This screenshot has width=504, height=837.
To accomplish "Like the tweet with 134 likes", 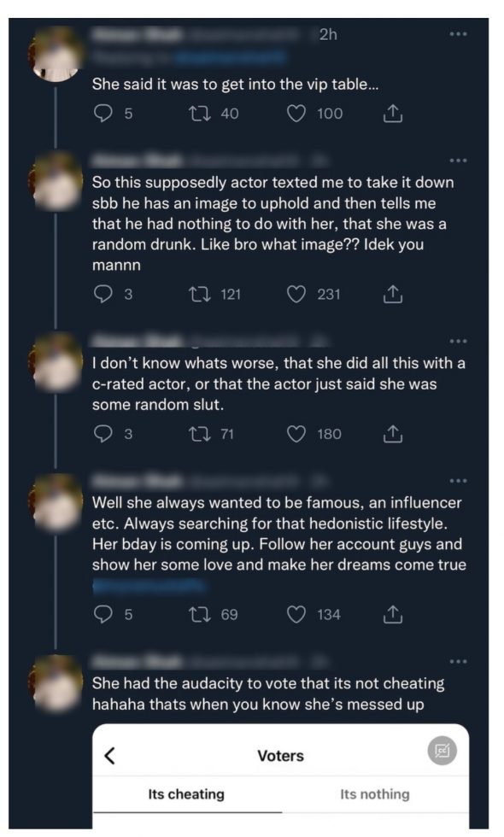I will click(x=296, y=614).
